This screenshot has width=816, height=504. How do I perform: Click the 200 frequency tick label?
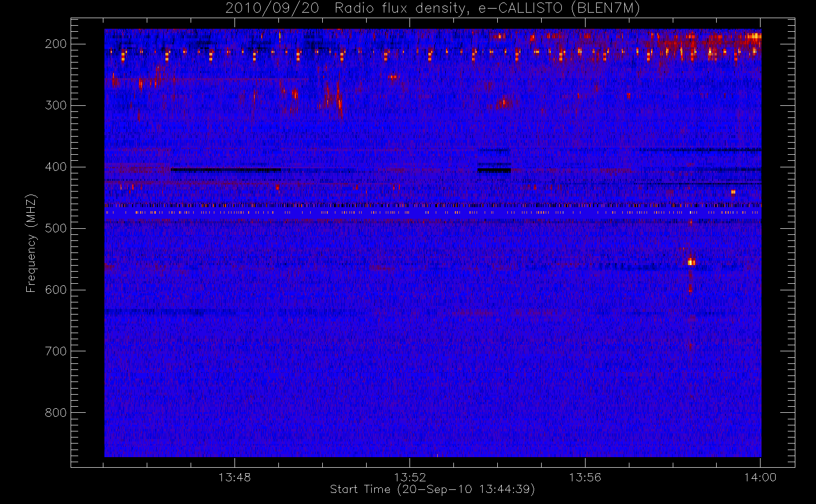pyautogui.click(x=56, y=44)
